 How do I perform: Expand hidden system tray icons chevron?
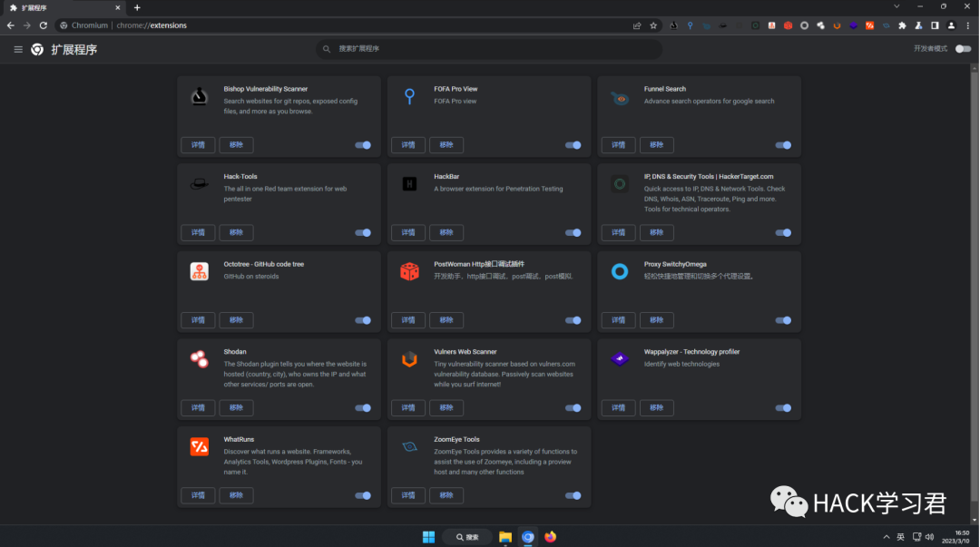887,537
